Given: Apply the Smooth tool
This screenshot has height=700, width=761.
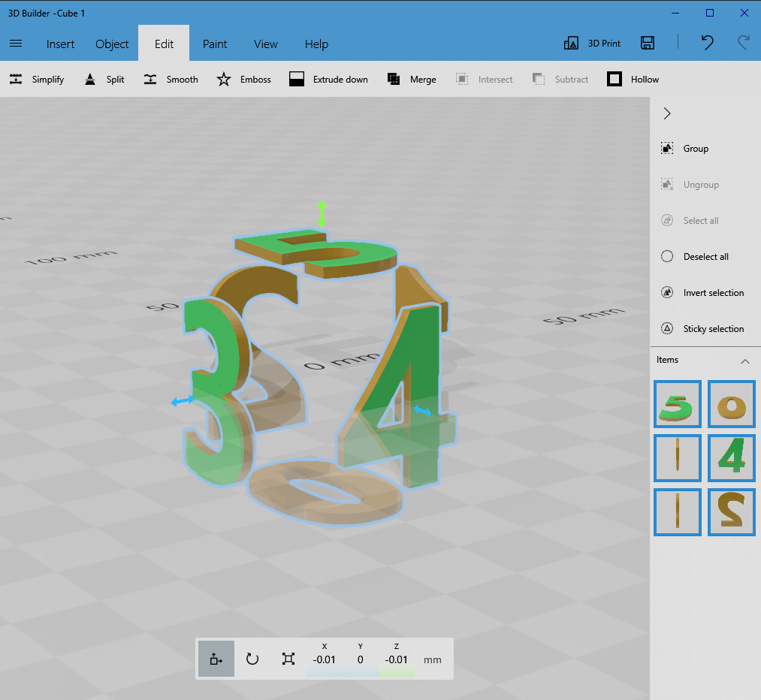Looking at the screenshot, I should [170, 79].
